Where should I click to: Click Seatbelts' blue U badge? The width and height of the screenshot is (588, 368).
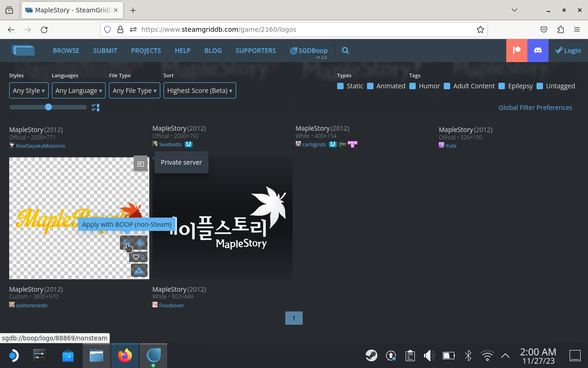tap(188, 144)
